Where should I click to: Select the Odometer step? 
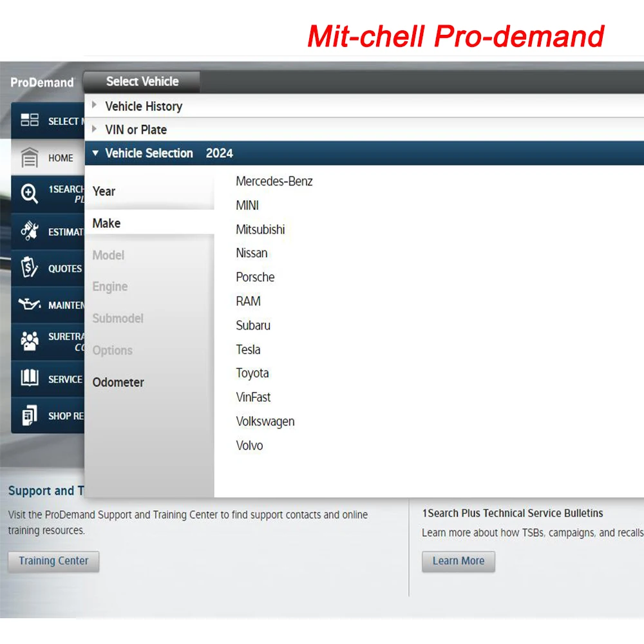coord(118,383)
